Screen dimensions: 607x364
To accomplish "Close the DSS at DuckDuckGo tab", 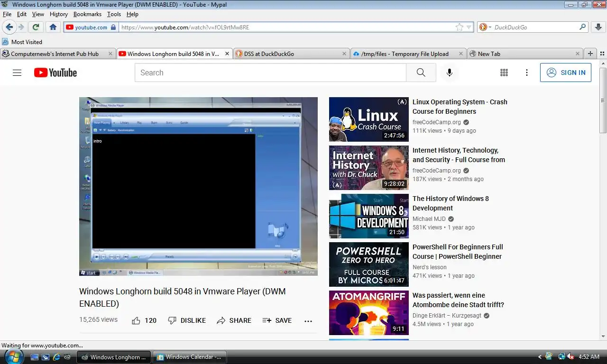I will coord(344,54).
